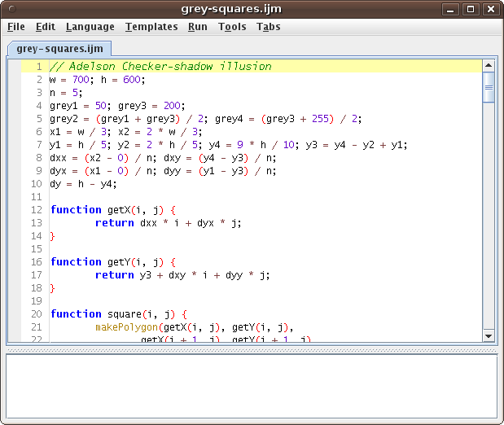Click the value 600 on line 2
This screenshot has width=504, height=425.
(x=132, y=80)
